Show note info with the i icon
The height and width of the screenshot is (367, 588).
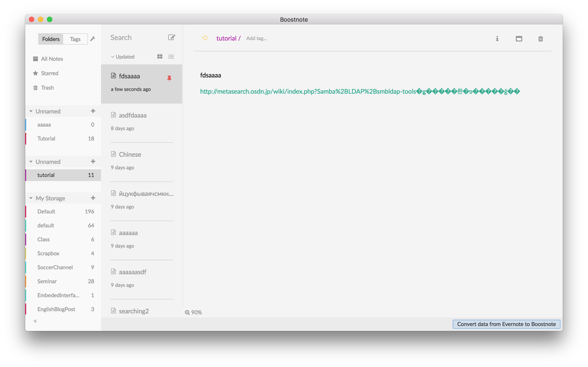[497, 39]
